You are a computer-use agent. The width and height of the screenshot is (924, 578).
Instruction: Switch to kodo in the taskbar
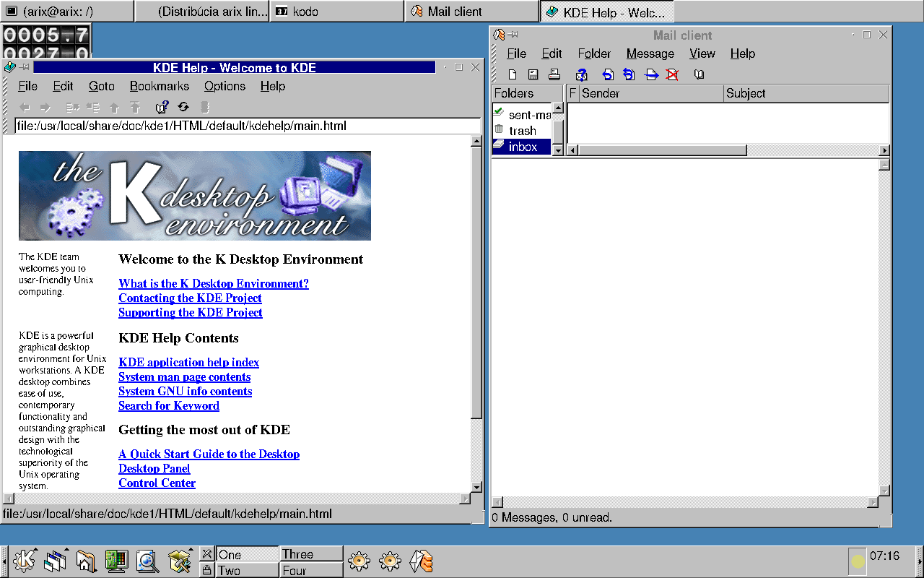pyautogui.click(x=336, y=12)
